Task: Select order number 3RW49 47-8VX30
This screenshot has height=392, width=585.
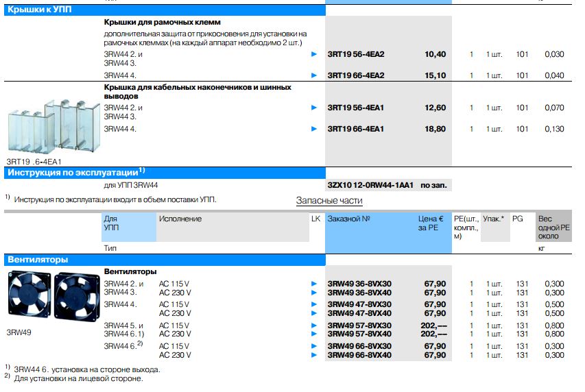Action: pos(359,304)
